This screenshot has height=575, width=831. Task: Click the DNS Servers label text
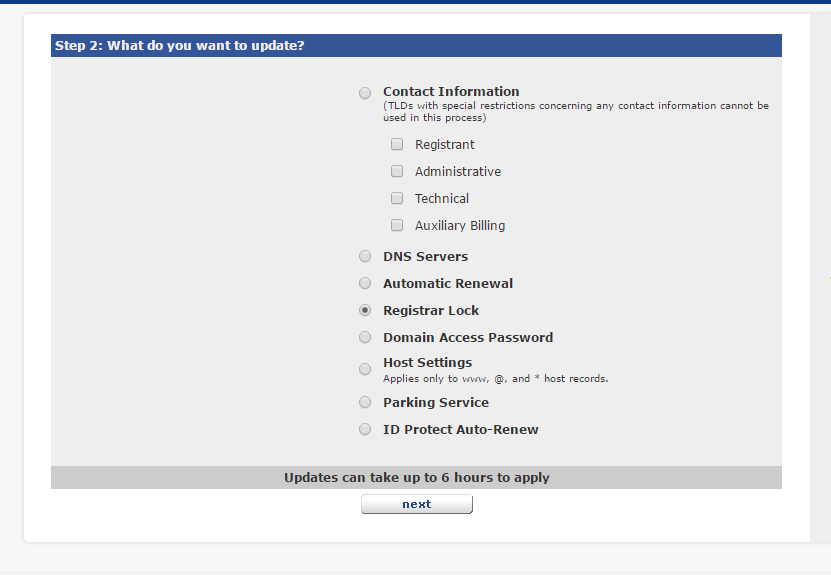pyautogui.click(x=426, y=256)
